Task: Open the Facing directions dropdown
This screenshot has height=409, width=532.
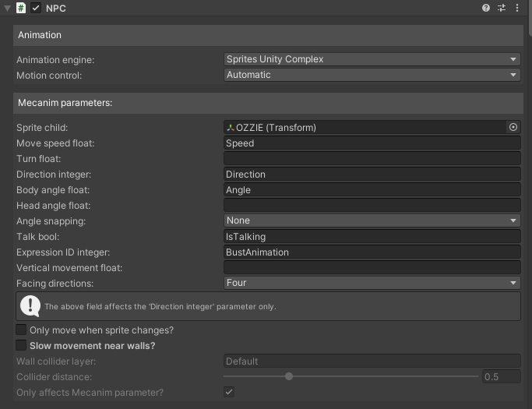Action: (372, 283)
